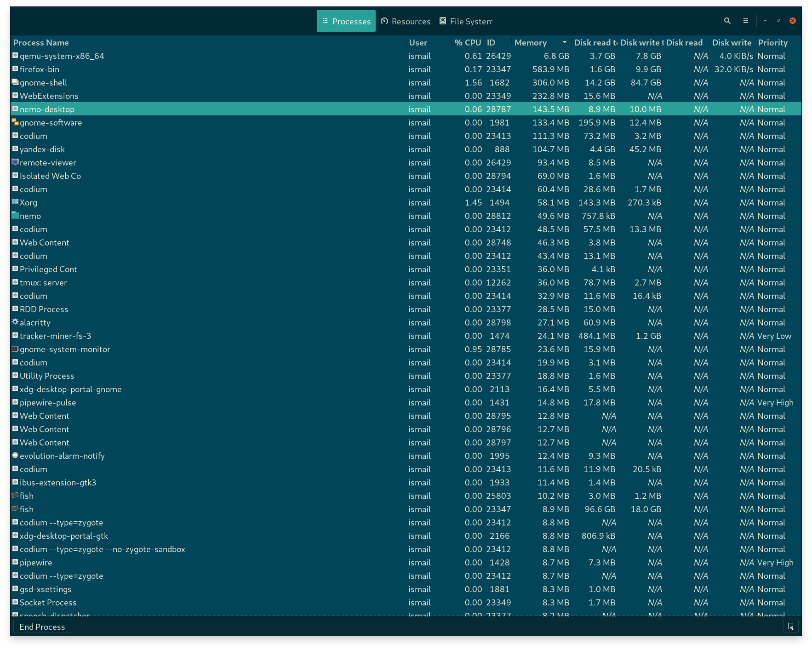This screenshot has height=650, width=812.
Task: Click the gear icon beside alacritty
Action: [15, 322]
